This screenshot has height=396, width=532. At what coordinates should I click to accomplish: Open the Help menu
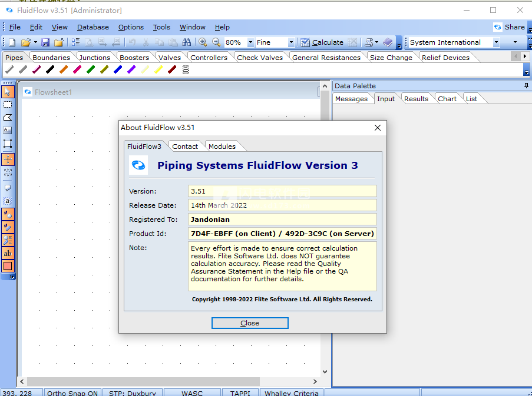point(222,27)
